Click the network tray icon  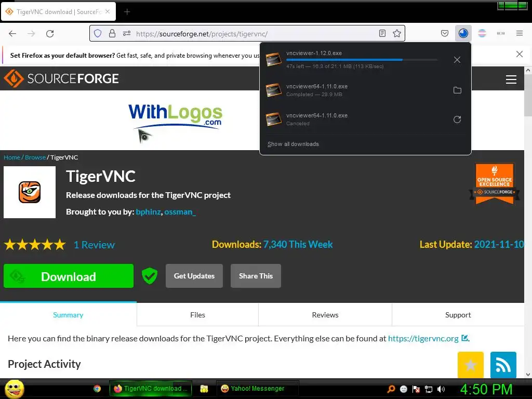click(x=429, y=389)
